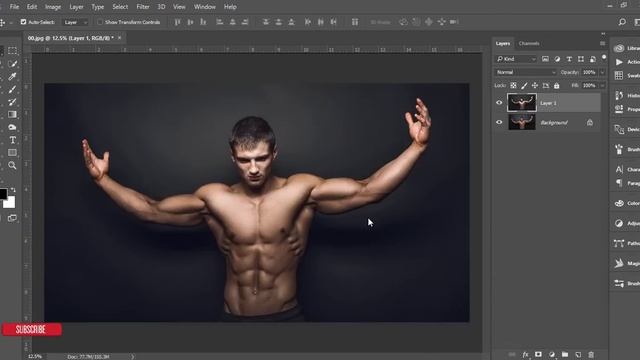The width and height of the screenshot is (640, 360).
Task: Close the 00.jpg document tab
Action: [120, 38]
